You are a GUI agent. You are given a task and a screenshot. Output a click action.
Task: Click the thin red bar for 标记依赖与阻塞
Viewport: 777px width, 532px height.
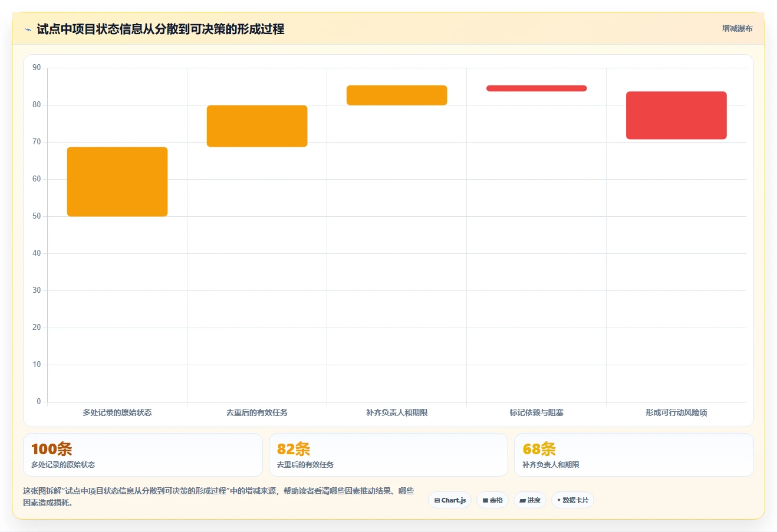(x=536, y=88)
